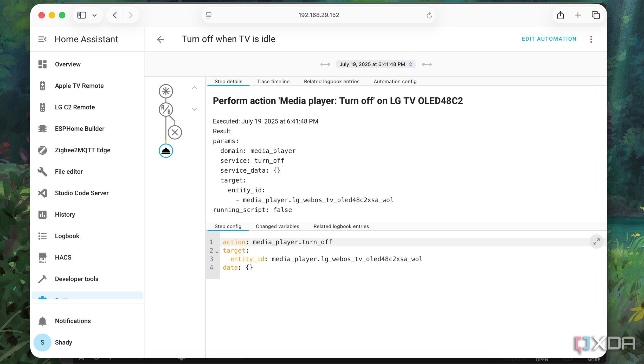Go to previous trace step with up chevron
The width and height of the screenshot is (644, 364).
tap(195, 88)
